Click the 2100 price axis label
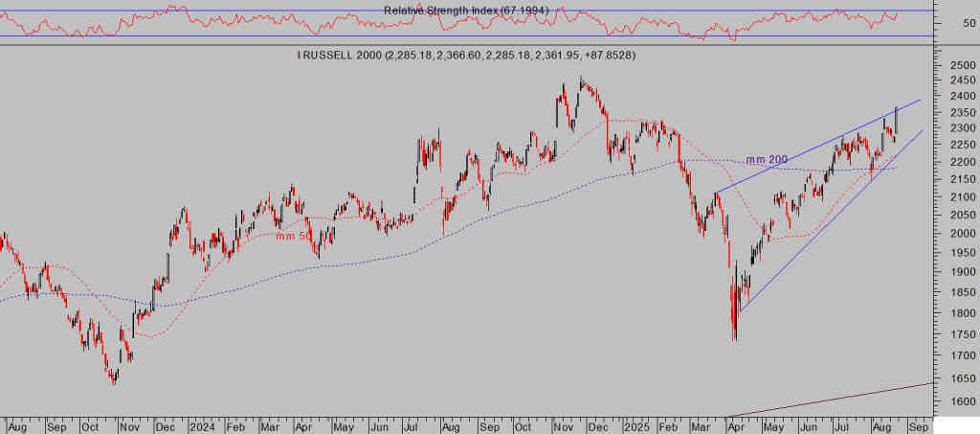This screenshot has width=980, height=434. point(961,197)
